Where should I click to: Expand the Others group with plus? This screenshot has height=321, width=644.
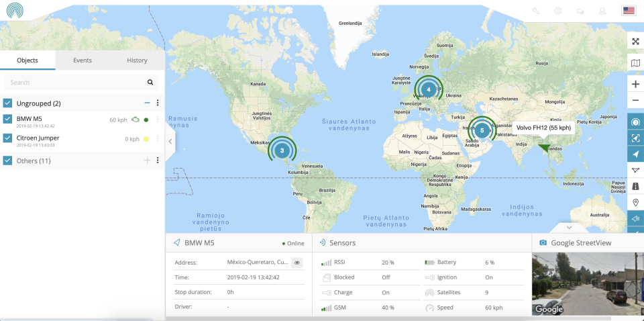[147, 160]
